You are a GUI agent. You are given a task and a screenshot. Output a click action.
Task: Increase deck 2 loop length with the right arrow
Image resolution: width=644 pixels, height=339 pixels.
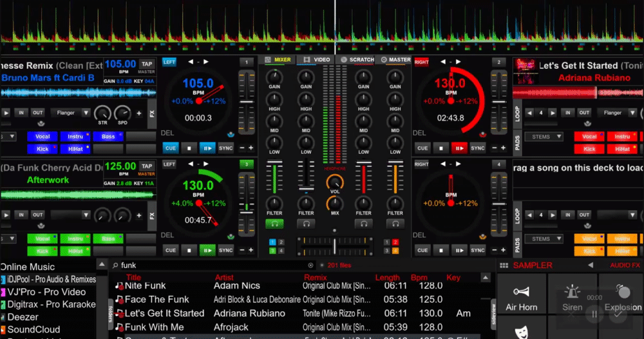point(553,113)
